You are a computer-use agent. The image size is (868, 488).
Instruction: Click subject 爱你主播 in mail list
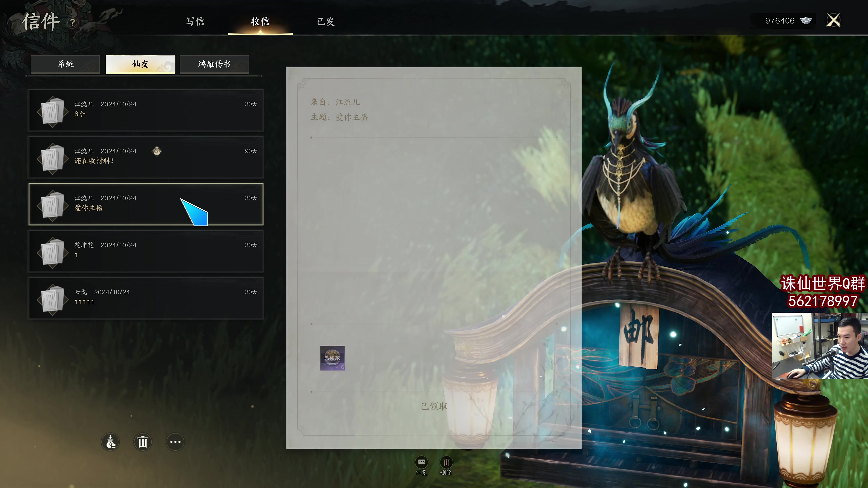tap(88, 208)
